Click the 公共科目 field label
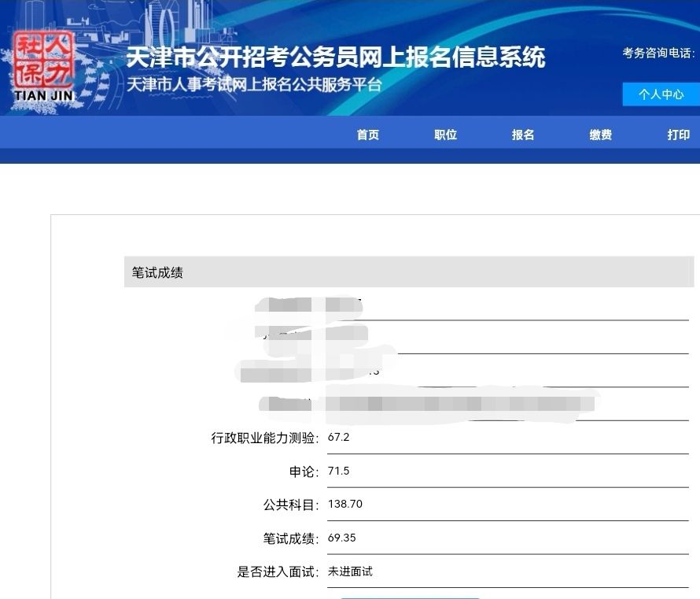 (291, 505)
